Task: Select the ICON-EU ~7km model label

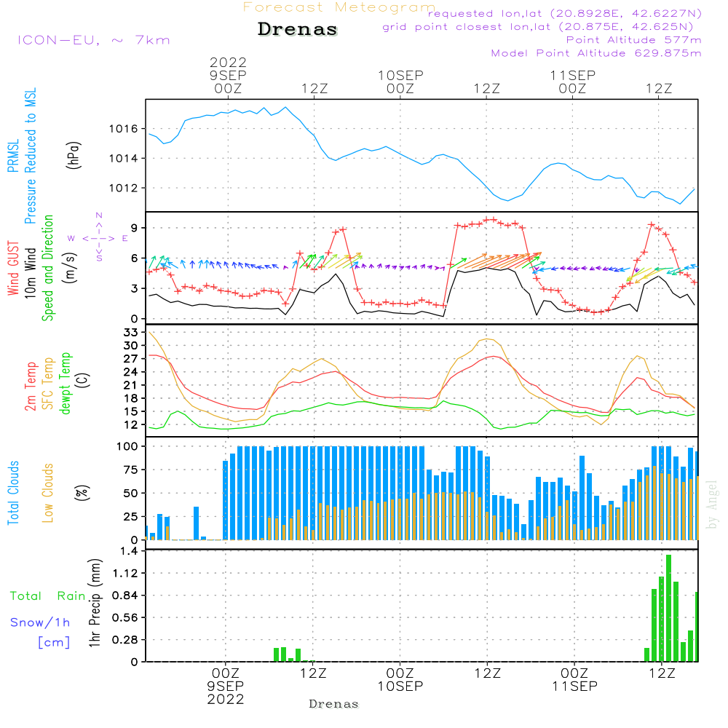Action: click(92, 40)
